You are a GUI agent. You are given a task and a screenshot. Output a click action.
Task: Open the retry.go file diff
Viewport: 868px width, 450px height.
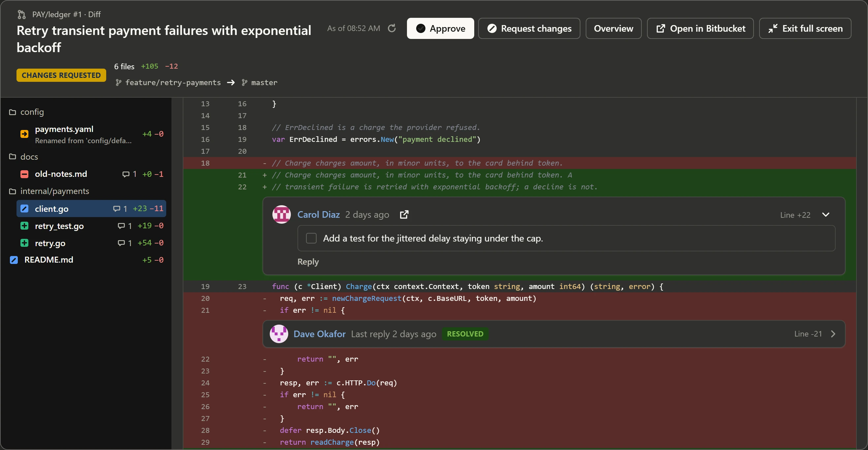click(x=91, y=243)
